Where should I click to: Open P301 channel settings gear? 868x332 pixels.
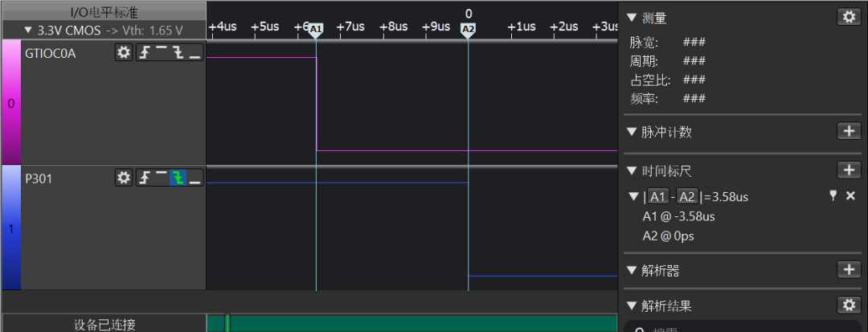(x=123, y=178)
